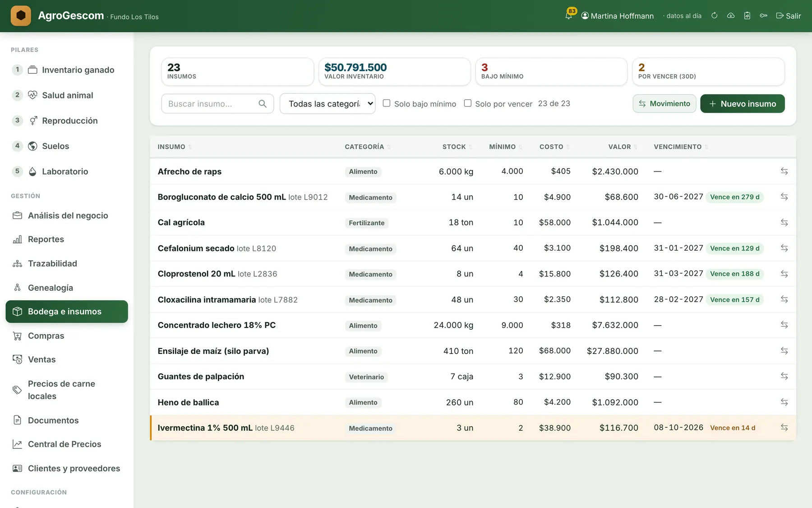Enable the Solo bajo mínimo checkbox
This screenshot has height=508, width=812.
coord(387,103)
